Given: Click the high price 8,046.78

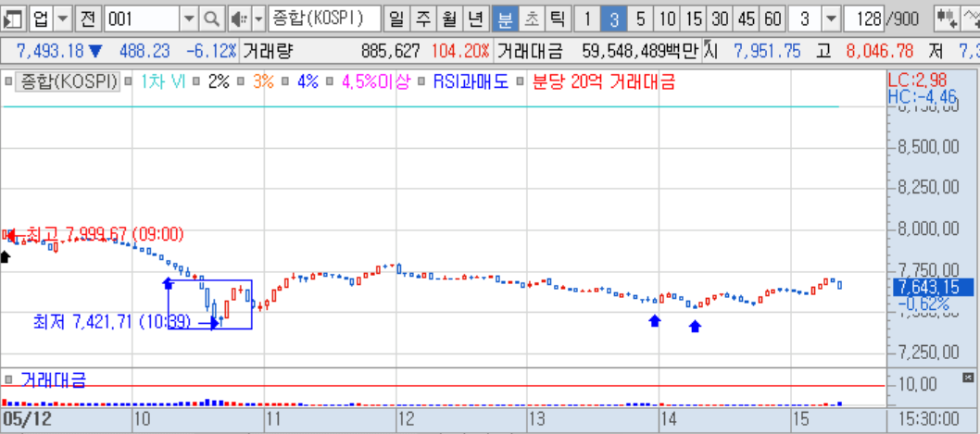Looking at the screenshot, I should point(879,51).
